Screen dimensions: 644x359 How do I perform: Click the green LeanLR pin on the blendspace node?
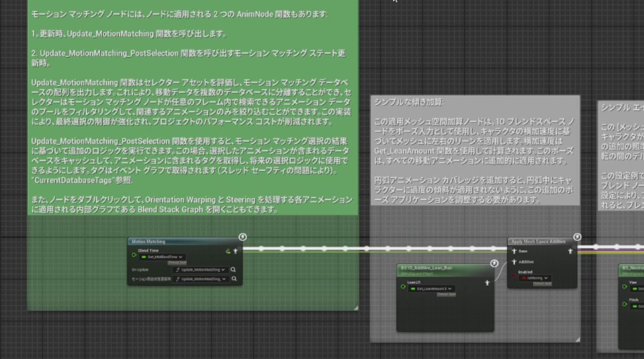click(403, 286)
